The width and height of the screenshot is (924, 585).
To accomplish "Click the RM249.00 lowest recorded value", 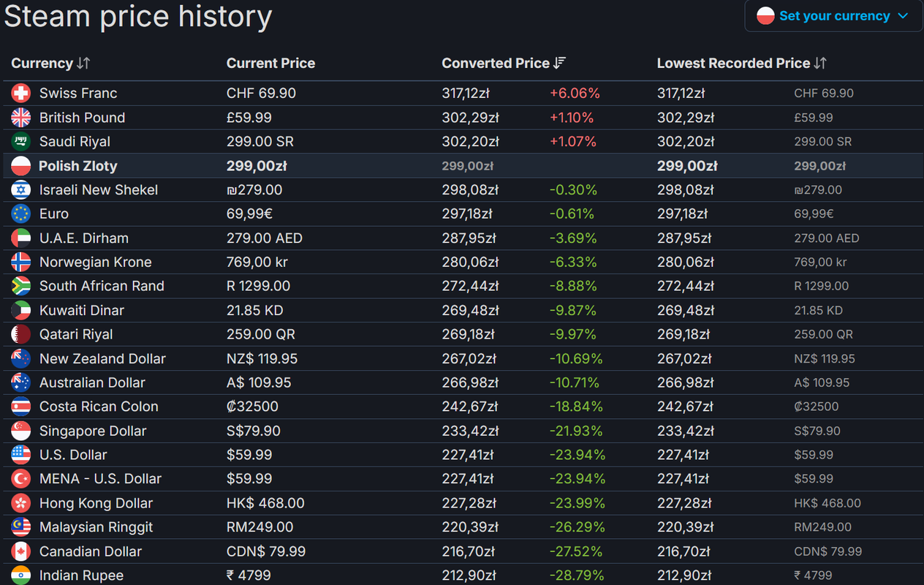I will click(x=823, y=527).
